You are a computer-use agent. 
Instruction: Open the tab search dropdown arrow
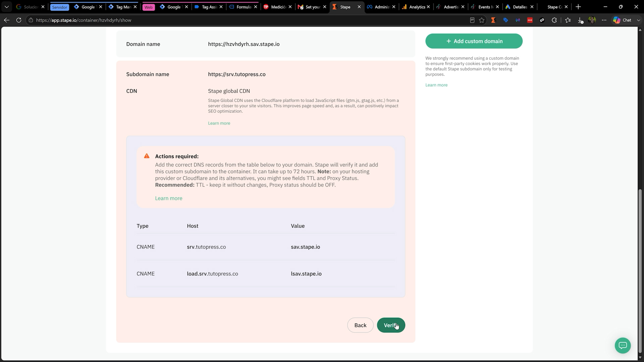pyautogui.click(x=6, y=7)
